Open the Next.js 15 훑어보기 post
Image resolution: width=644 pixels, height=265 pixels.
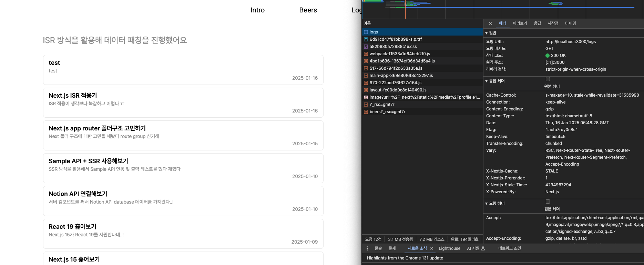183,258
